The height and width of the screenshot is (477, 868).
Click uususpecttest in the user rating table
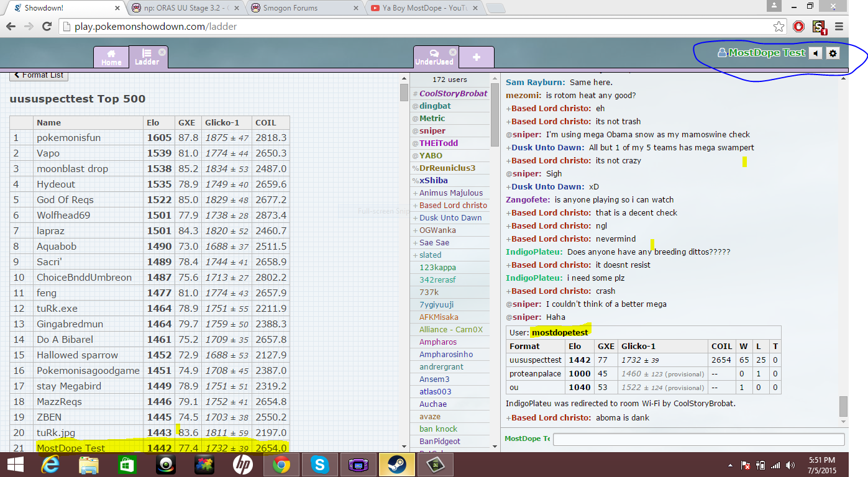coord(536,360)
